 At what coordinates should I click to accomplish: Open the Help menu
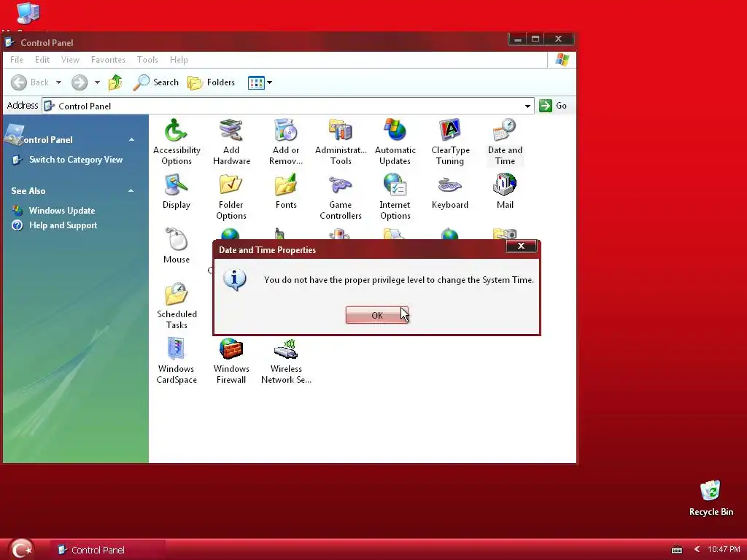click(179, 60)
